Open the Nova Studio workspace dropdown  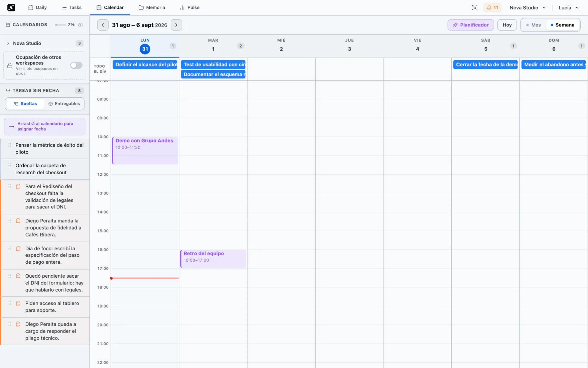click(528, 8)
